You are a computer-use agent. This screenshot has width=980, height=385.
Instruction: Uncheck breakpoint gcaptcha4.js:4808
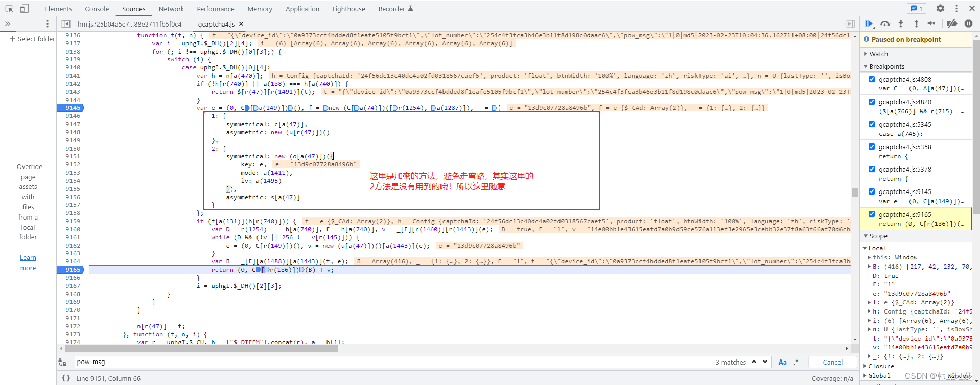pyautogui.click(x=872, y=79)
